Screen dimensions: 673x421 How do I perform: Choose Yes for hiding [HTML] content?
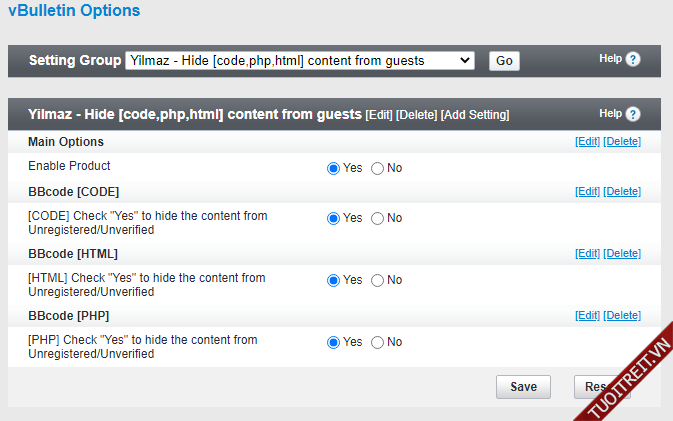click(334, 280)
